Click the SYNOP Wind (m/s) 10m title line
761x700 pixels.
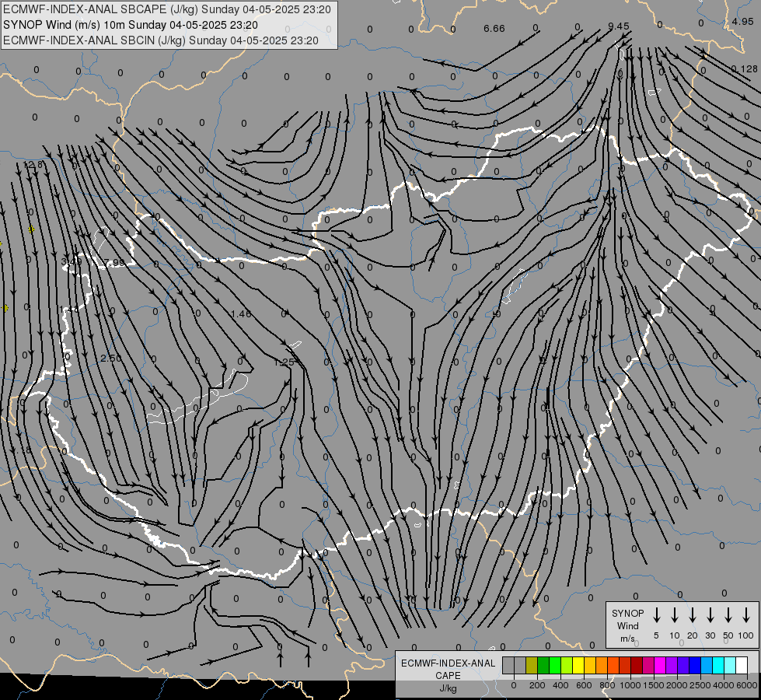(130, 25)
